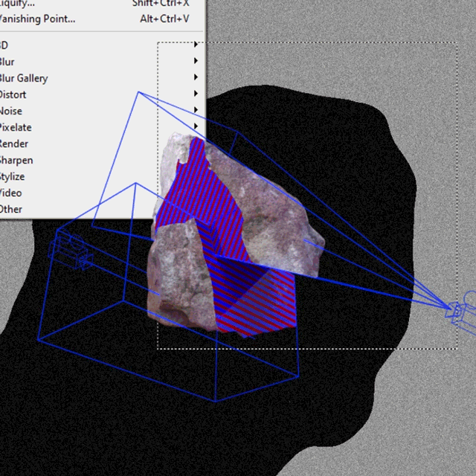This screenshot has height=476, width=476.
Task: Open the Liquify filter menu entry
Action: tap(101, 4)
